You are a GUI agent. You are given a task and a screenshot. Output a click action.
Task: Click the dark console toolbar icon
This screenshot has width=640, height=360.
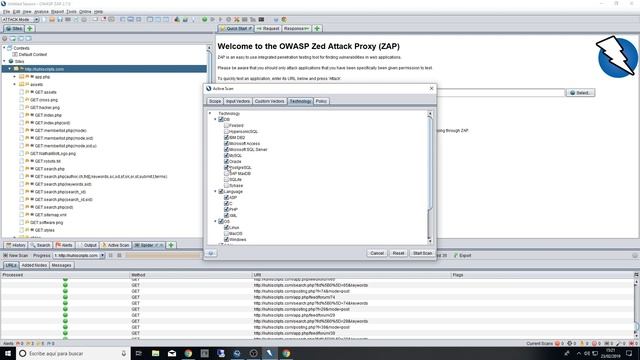coord(261,20)
